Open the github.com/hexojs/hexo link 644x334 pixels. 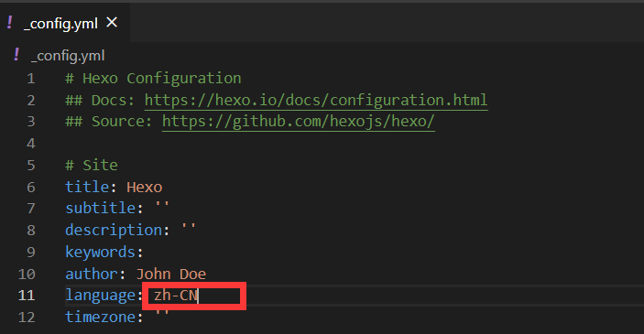(x=298, y=122)
